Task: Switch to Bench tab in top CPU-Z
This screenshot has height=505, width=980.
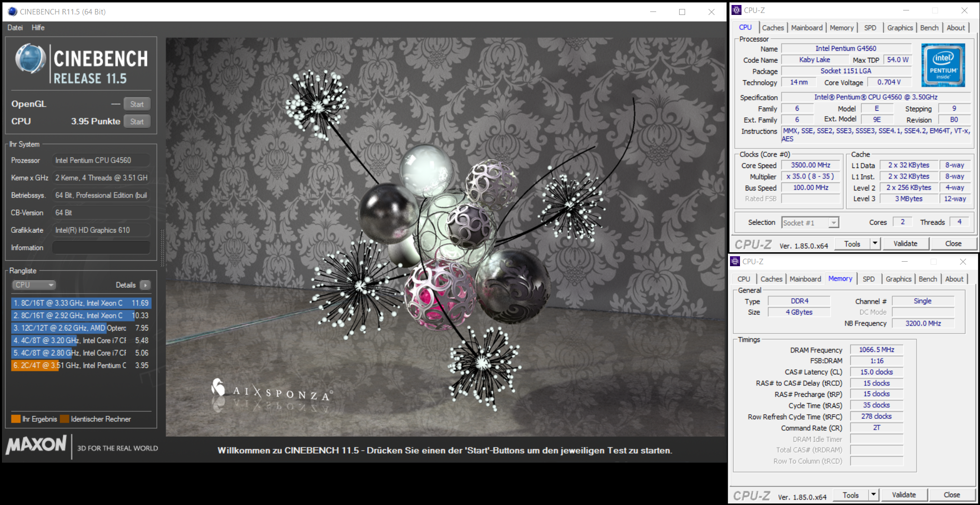Action: coord(929,28)
